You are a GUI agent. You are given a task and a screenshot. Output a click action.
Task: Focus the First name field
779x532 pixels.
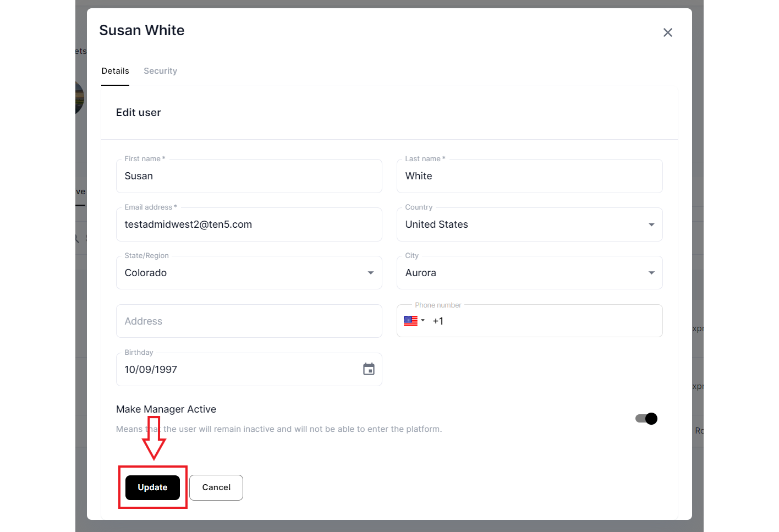click(x=249, y=176)
